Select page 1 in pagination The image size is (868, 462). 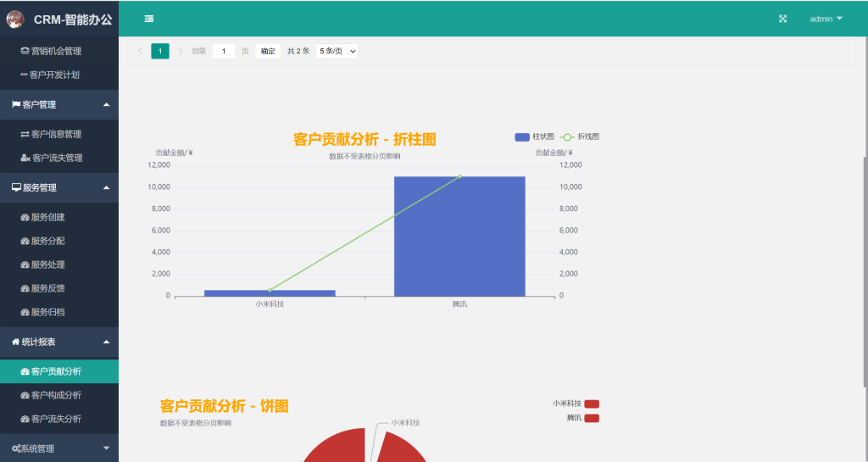click(x=160, y=51)
